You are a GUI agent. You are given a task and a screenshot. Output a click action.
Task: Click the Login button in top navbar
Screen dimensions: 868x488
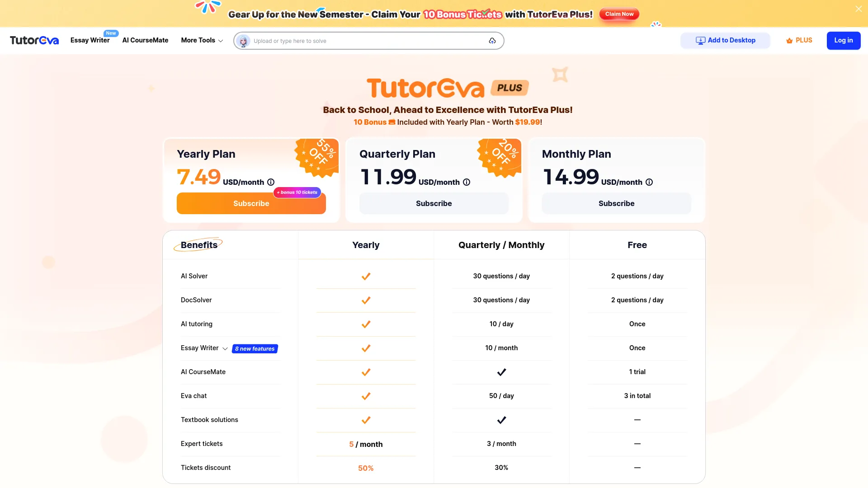(843, 41)
